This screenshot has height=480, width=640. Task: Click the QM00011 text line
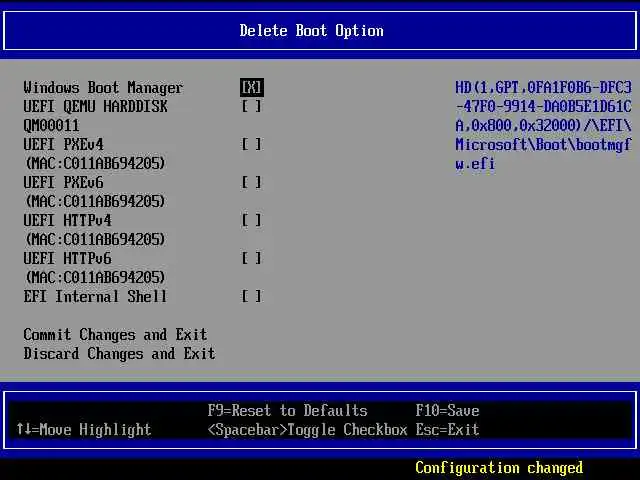pos(51,126)
